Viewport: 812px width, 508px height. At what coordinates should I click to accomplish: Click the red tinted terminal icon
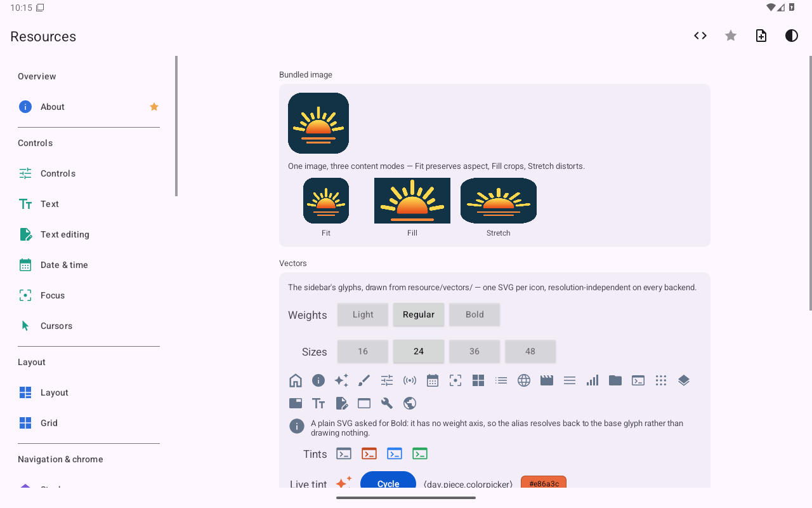coord(369,453)
